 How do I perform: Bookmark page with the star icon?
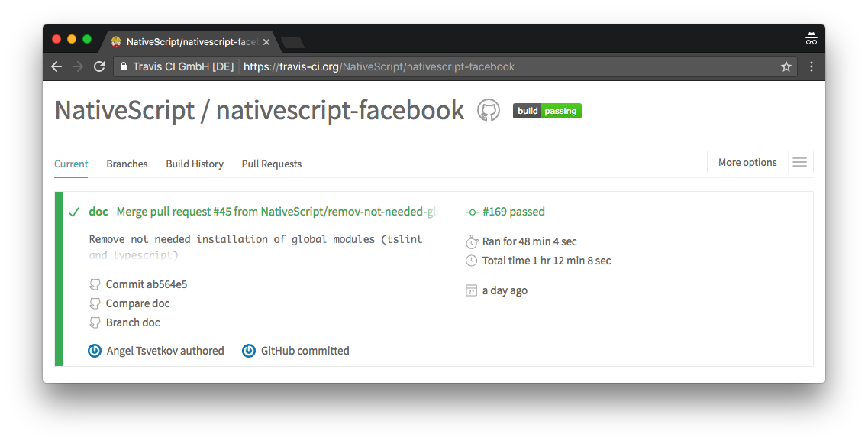click(x=786, y=66)
